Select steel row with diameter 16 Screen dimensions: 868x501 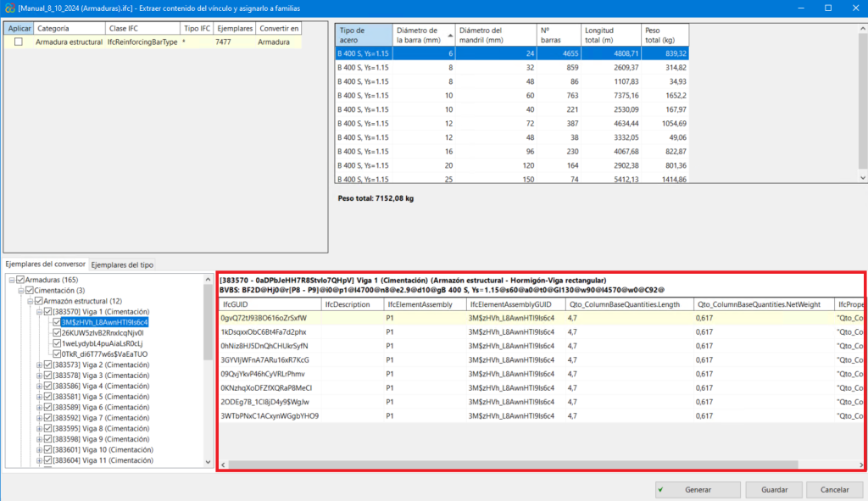pyautogui.click(x=512, y=151)
